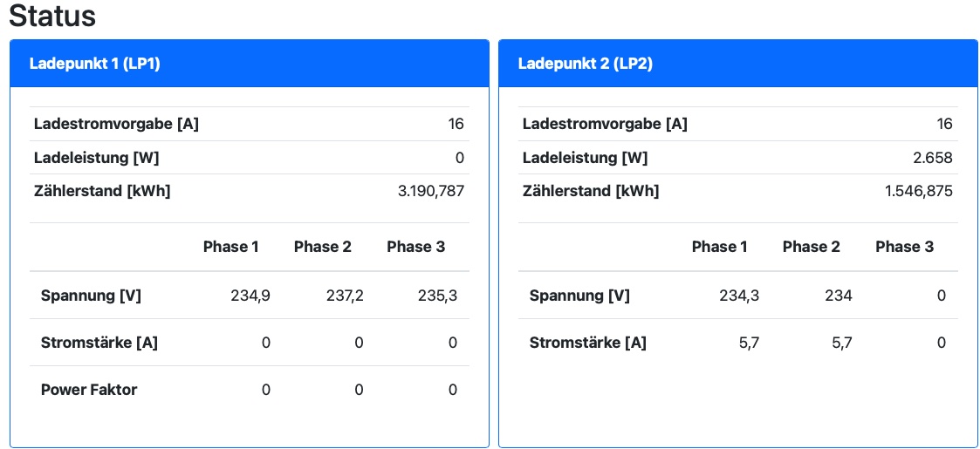Click LP1 Spannung Phase 3 value 235,3
This screenshot has height=449, width=980.
point(437,296)
